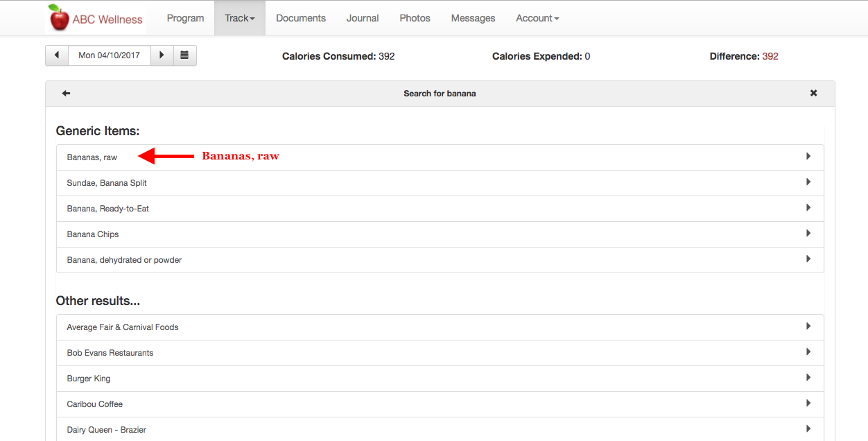Open Messages from the navbar
Viewport: 868px width, 441px height.
point(473,18)
